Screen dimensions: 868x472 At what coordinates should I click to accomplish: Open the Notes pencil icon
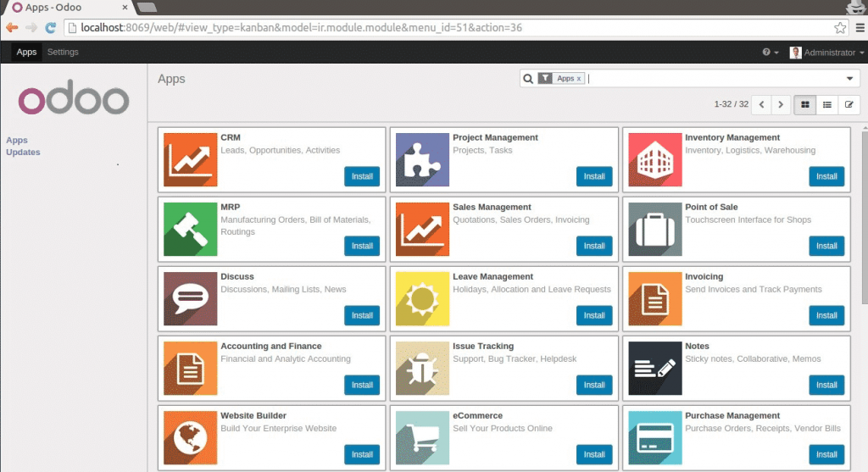655,368
